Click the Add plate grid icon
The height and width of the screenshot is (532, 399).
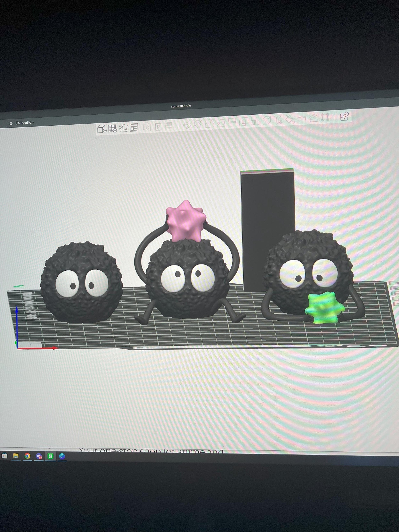coord(112,128)
